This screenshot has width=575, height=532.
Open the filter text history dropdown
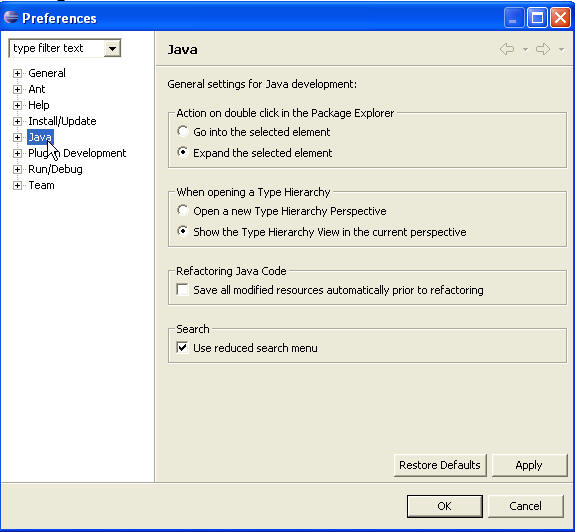(112, 48)
